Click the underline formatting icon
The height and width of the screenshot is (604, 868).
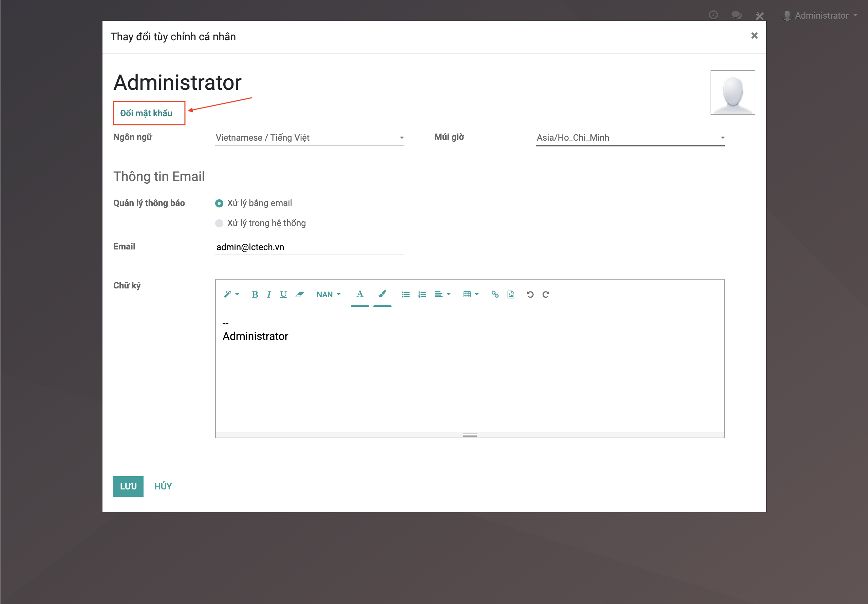[283, 294]
